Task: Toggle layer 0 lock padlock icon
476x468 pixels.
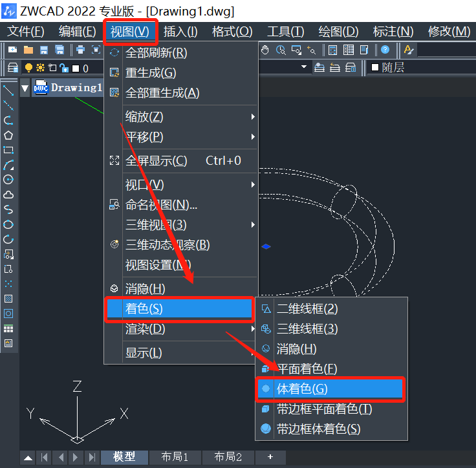Action: click(64, 68)
